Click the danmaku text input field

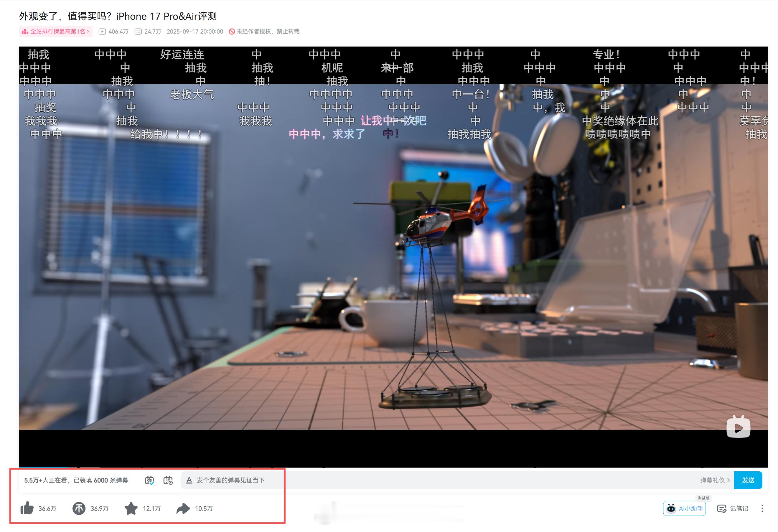(439, 480)
